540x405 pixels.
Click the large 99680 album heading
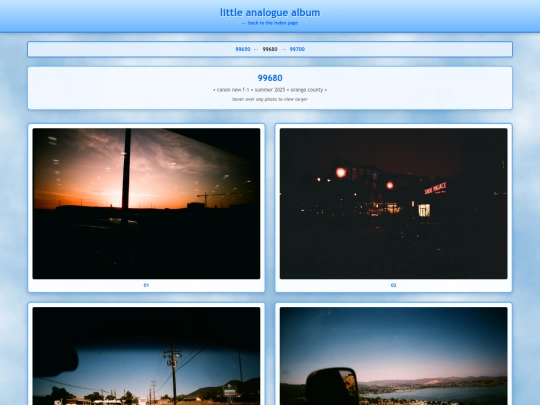(x=270, y=78)
